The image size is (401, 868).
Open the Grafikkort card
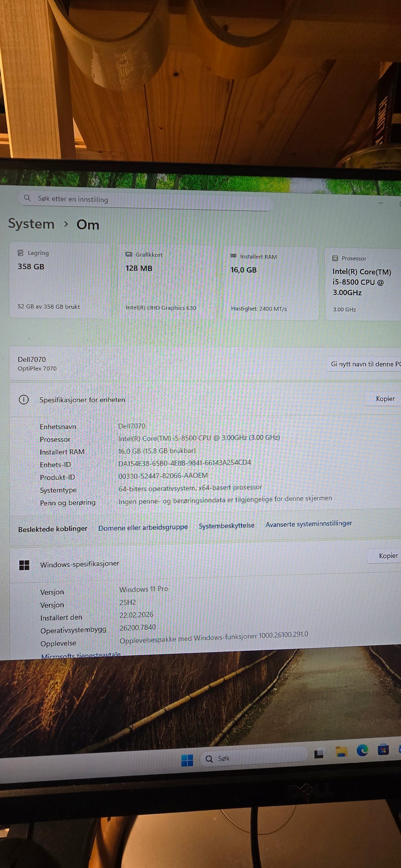[167, 282]
